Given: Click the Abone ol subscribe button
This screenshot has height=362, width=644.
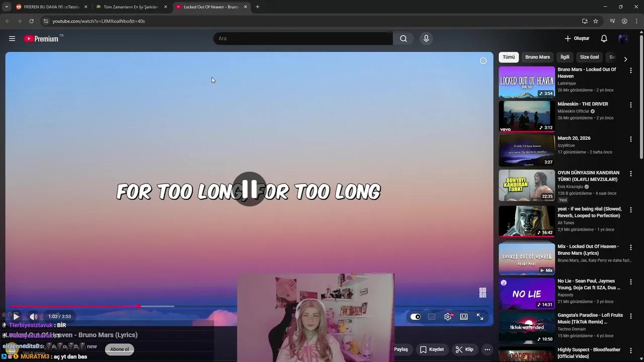Looking at the screenshot, I should click(120, 349).
